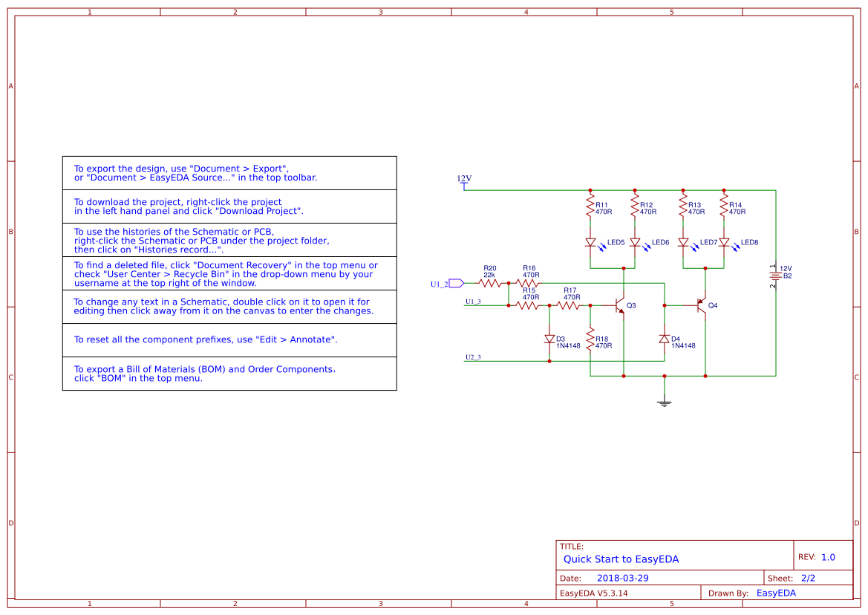Click the ground symbol below the circuit
Viewport: 868px width, 615px height.
pyautogui.click(x=665, y=401)
